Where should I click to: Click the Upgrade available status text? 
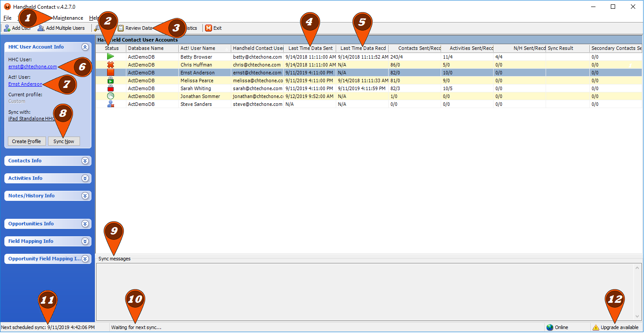point(620,327)
